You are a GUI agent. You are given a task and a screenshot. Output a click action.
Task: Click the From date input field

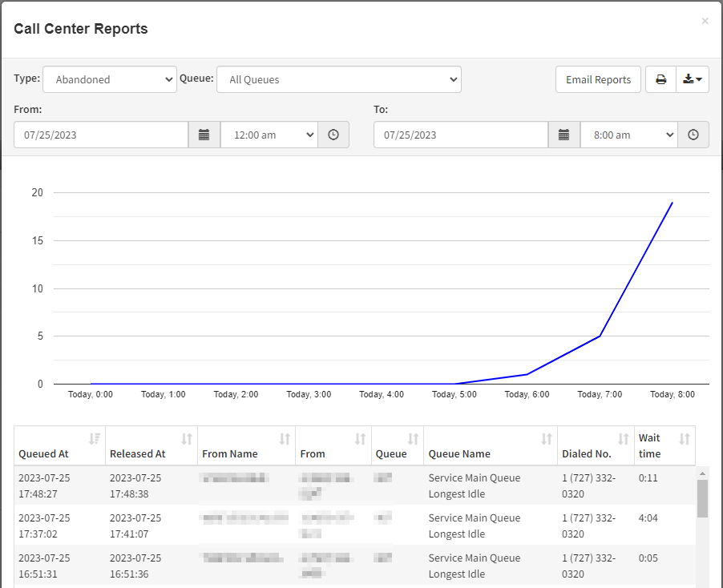101,135
